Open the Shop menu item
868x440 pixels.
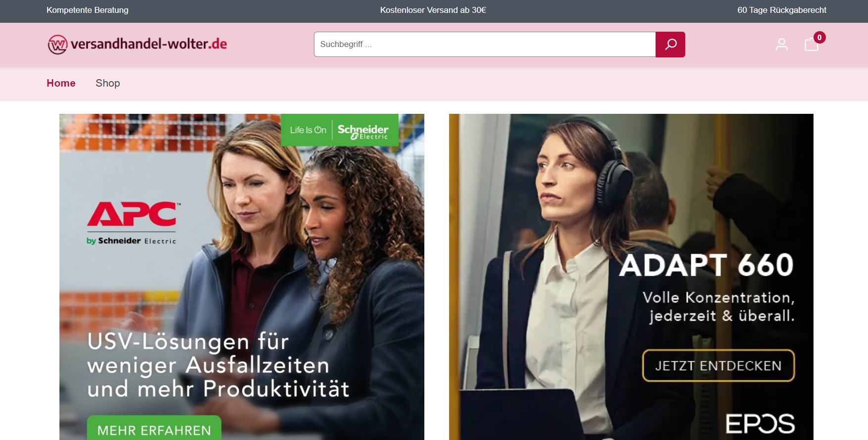tap(107, 83)
